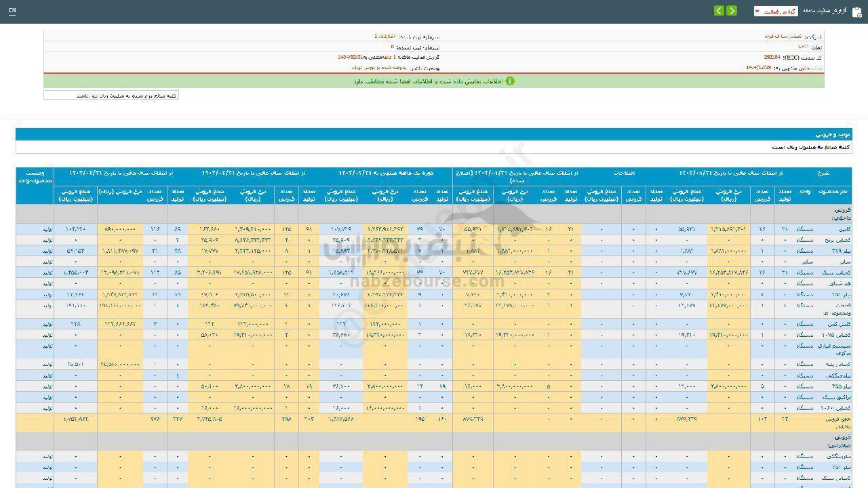Click the 'جمع فروش داخلی' total row label
868x488 pixels.
(837, 423)
